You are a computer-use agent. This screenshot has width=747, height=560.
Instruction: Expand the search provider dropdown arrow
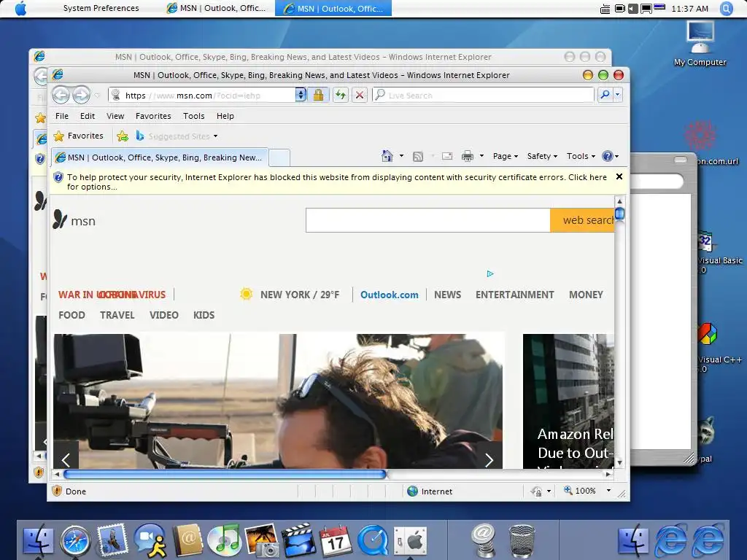coord(618,95)
